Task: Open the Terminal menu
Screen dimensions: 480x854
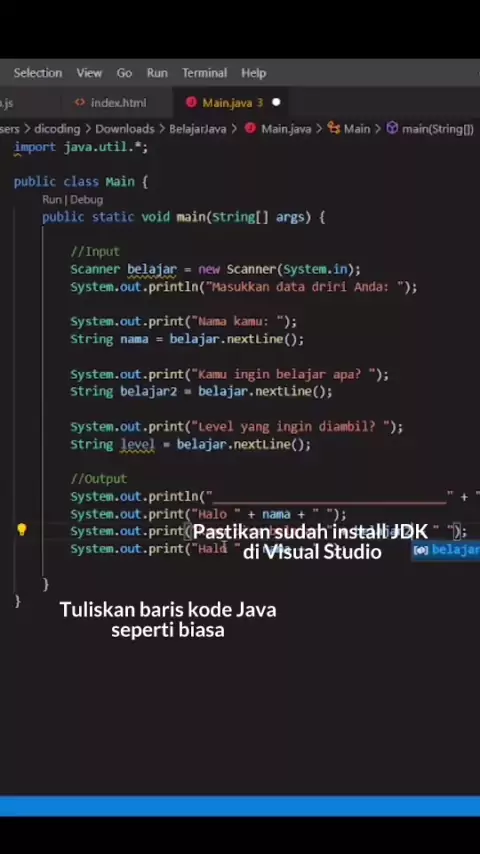Action: pos(204,72)
